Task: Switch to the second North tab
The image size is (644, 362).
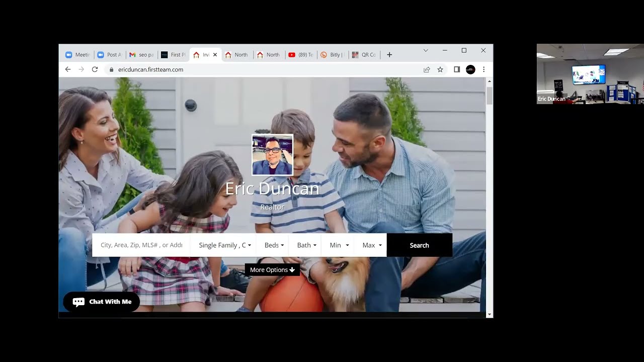Action: click(x=269, y=55)
